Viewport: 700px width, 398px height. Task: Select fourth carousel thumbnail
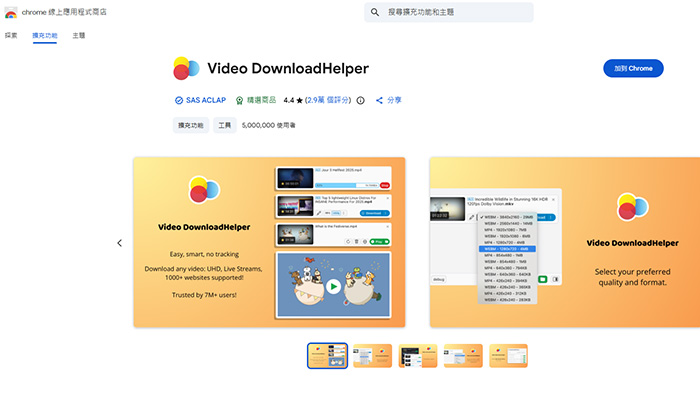(463, 356)
